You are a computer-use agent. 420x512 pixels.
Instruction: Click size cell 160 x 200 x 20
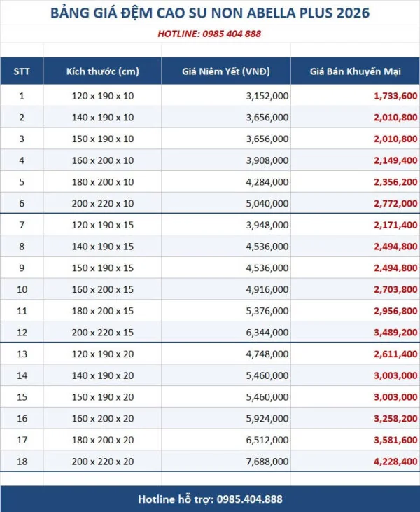click(102, 418)
